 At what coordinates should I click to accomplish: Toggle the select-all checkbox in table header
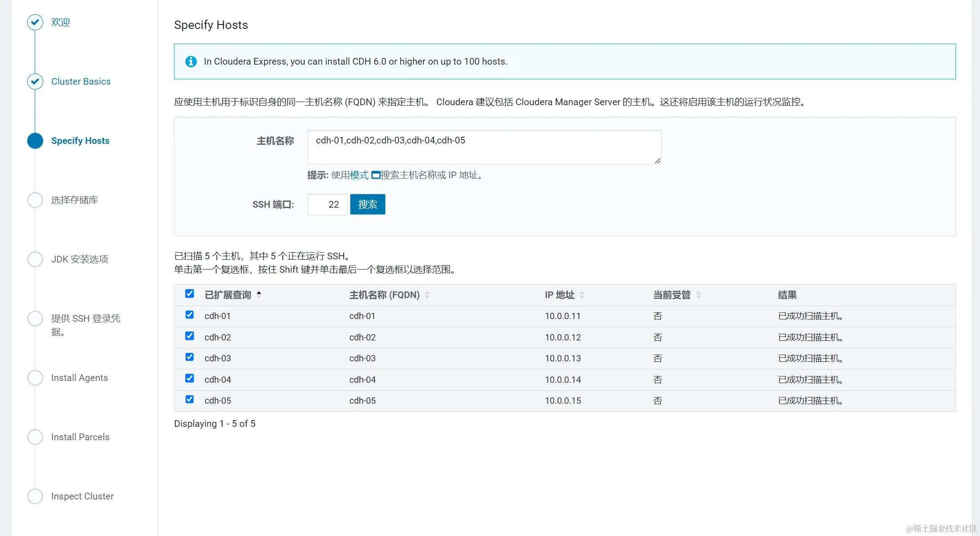(x=190, y=294)
